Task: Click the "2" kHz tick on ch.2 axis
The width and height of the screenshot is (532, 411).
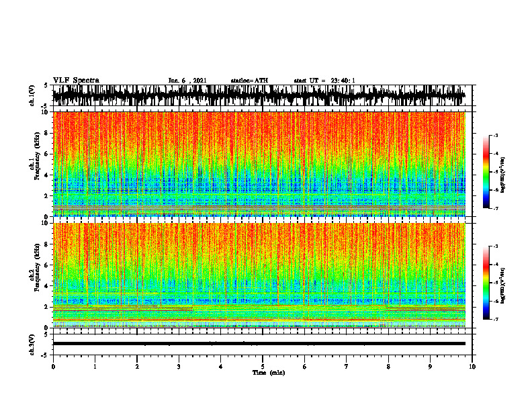Action: pyautogui.click(x=46, y=307)
